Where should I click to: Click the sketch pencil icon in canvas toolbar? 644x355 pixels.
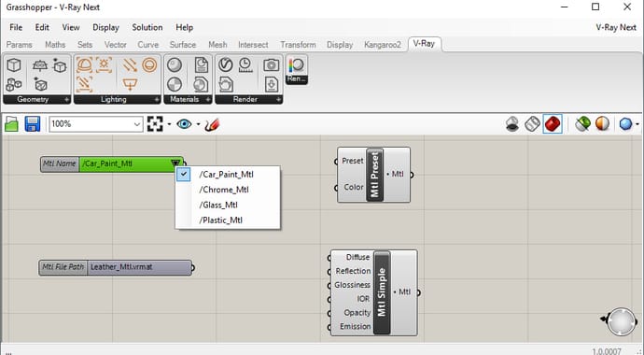coord(212,124)
